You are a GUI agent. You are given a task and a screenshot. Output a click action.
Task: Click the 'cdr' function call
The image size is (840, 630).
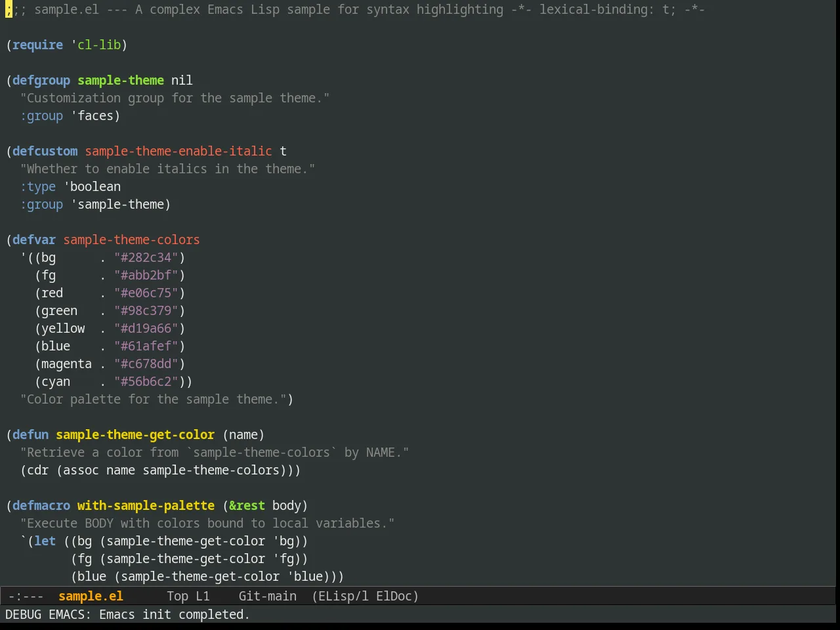click(x=37, y=470)
